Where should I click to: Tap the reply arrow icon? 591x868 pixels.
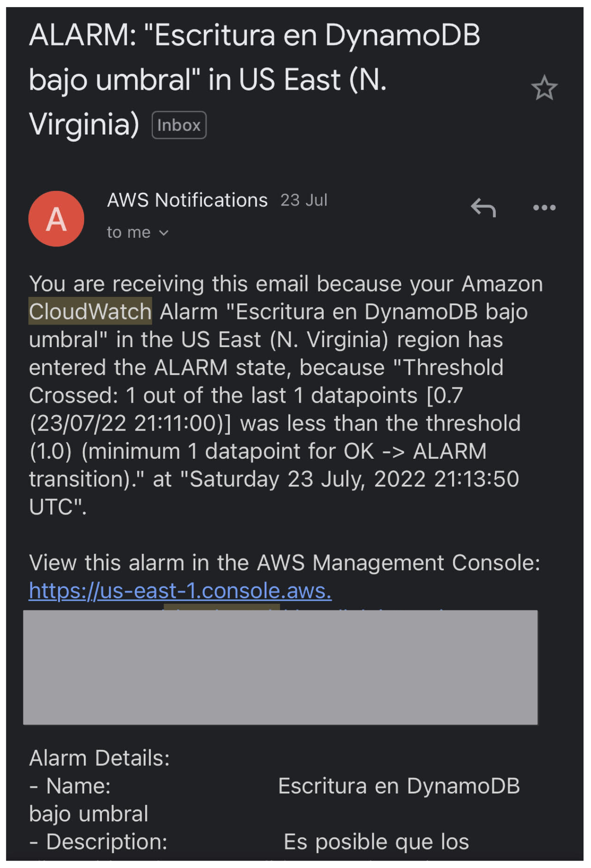483,207
